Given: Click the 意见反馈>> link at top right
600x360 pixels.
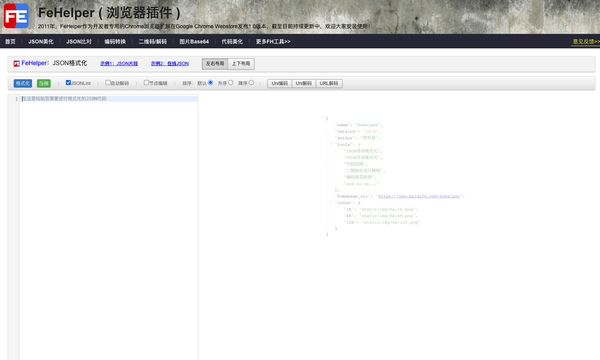Looking at the screenshot, I should (x=586, y=41).
